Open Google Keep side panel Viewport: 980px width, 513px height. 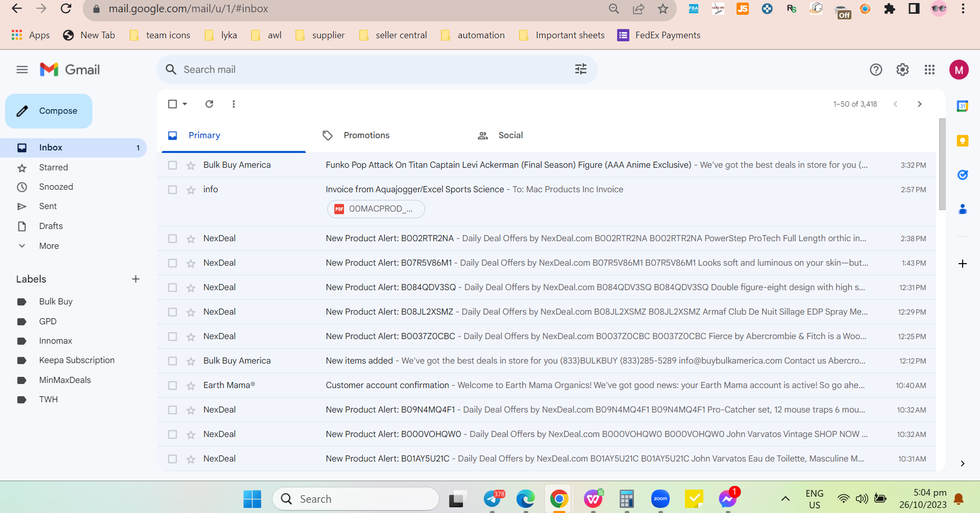963,141
